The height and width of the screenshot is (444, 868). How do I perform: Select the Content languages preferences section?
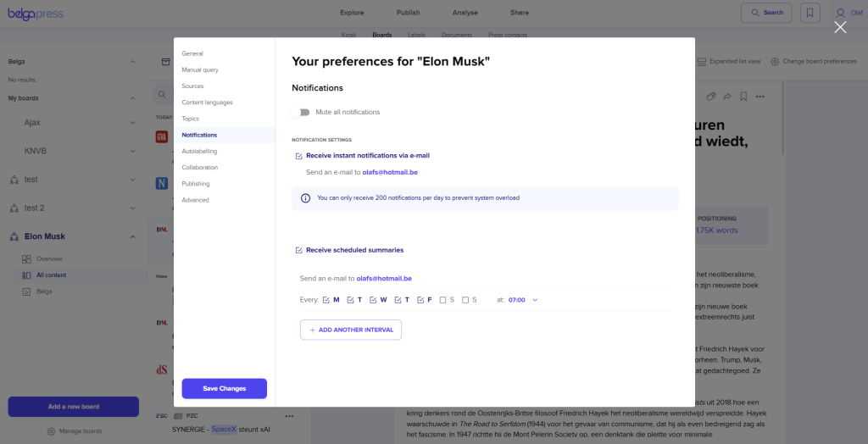click(207, 103)
